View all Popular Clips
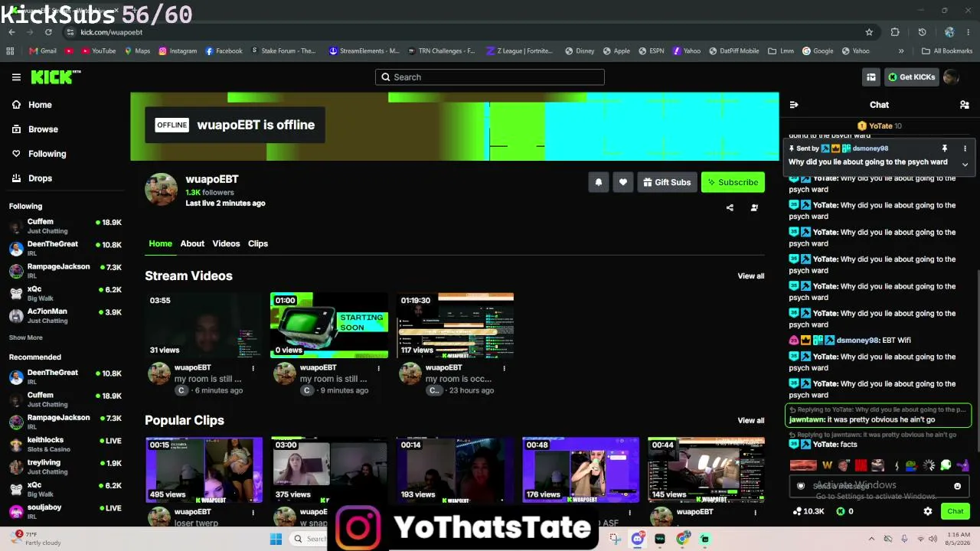Viewport: 980px width, 551px height. click(750, 420)
